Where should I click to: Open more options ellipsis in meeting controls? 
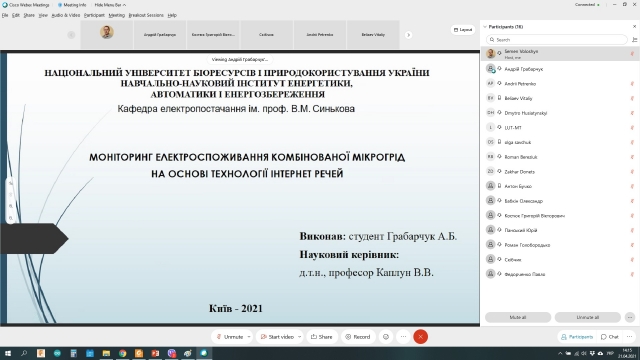(403, 337)
